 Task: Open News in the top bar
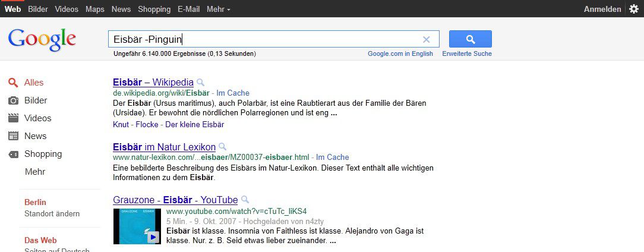(x=121, y=9)
